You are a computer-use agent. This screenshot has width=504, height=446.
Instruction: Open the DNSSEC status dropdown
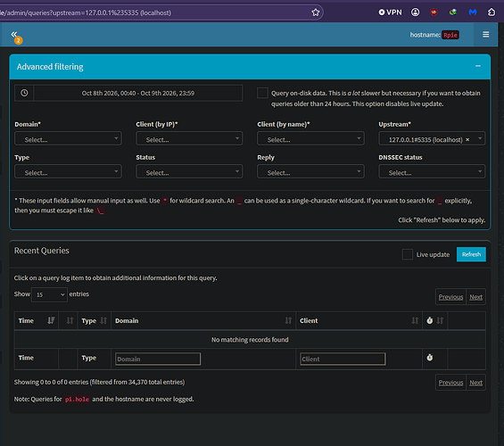pyautogui.click(x=432, y=171)
